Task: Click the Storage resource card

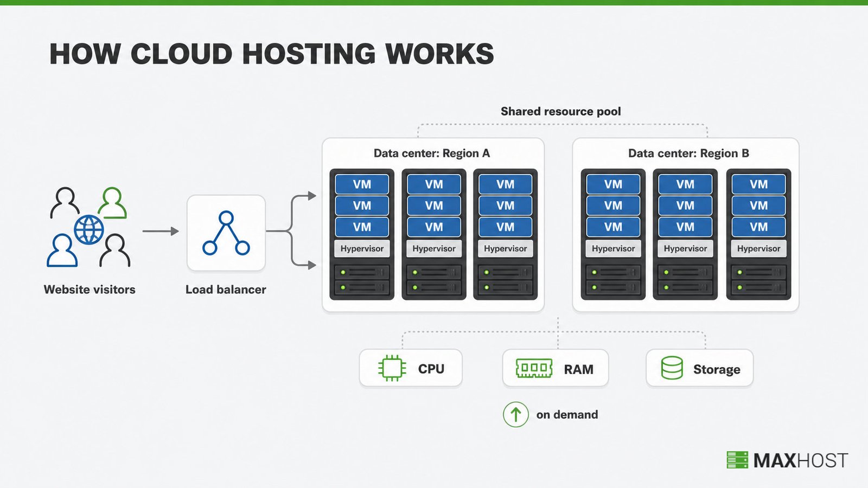Action: [700, 368]
